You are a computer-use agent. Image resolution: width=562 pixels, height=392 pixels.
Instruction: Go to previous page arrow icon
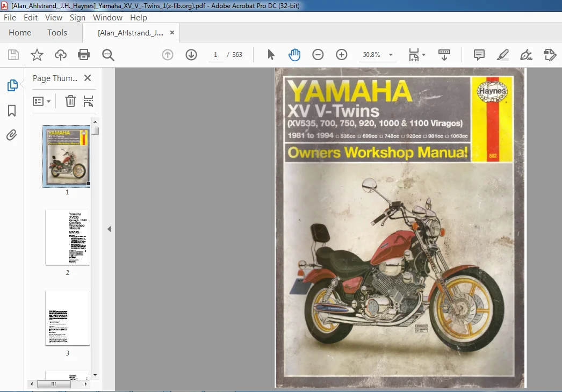[x=168, y=55]
